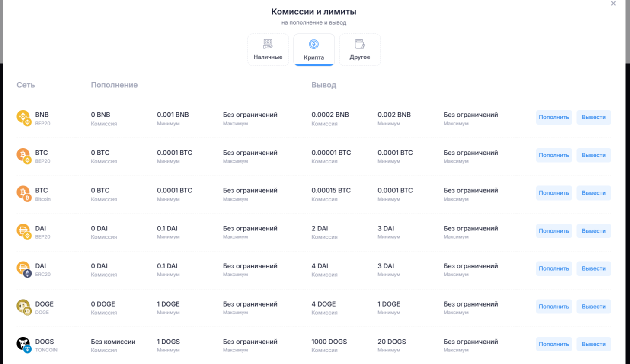Image resolution: width=630 pixels, height=364 pixels.
Task: Click Вывести for BTC BEP20
Action: 594,155
